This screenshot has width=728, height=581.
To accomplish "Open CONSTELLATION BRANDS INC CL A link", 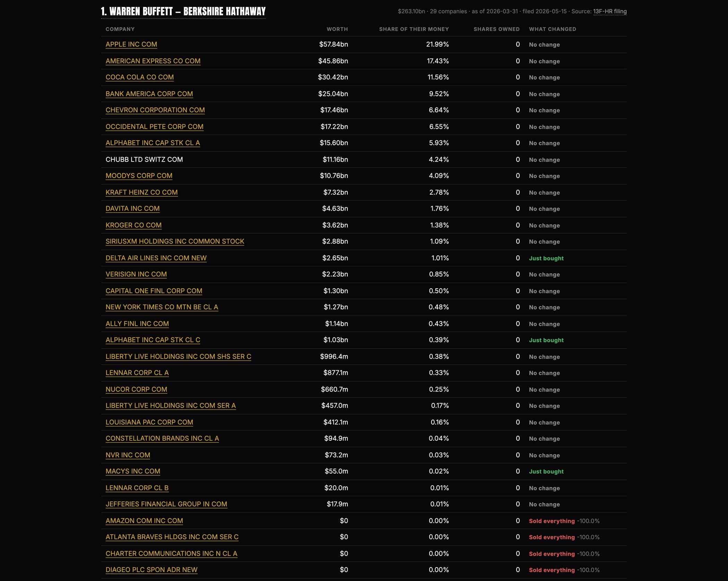I will 162,439.
